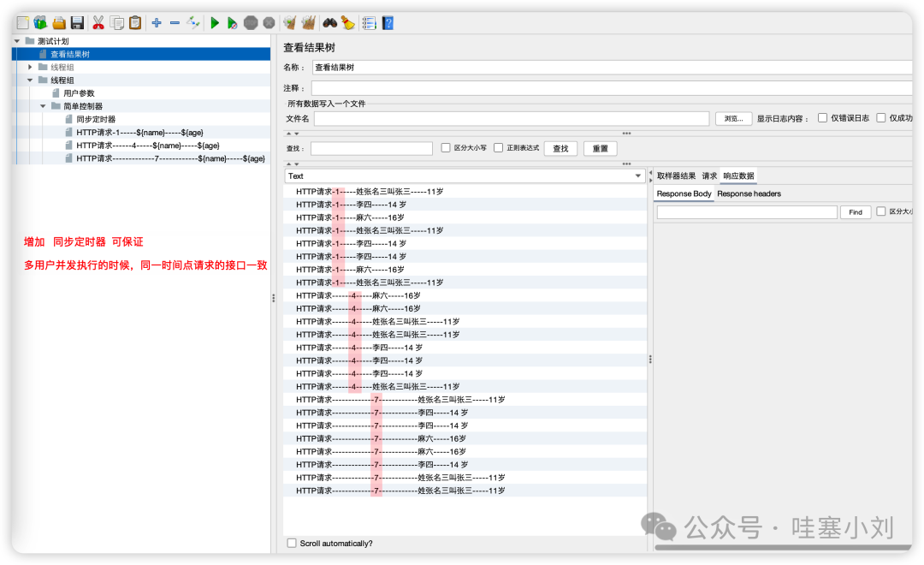Switch to 取样器结果 tab
The image size is (924, 565).
point(676,175)
